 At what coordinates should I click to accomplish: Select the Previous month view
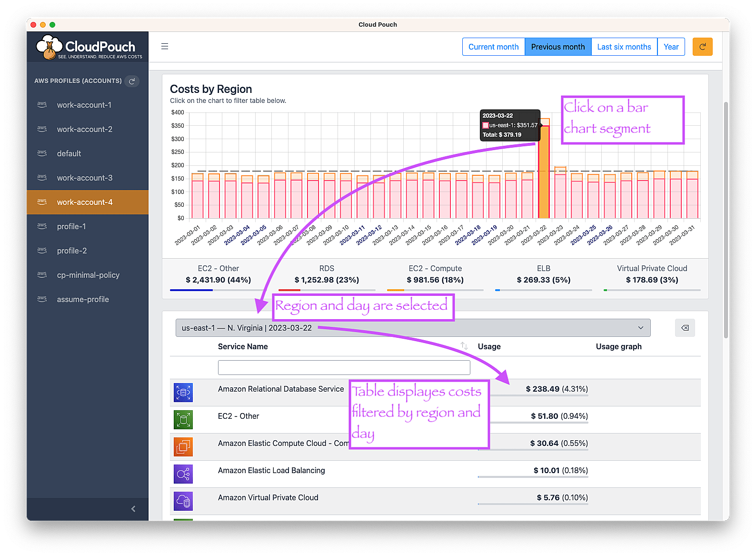pyautogui.click(x=558, y=47)
